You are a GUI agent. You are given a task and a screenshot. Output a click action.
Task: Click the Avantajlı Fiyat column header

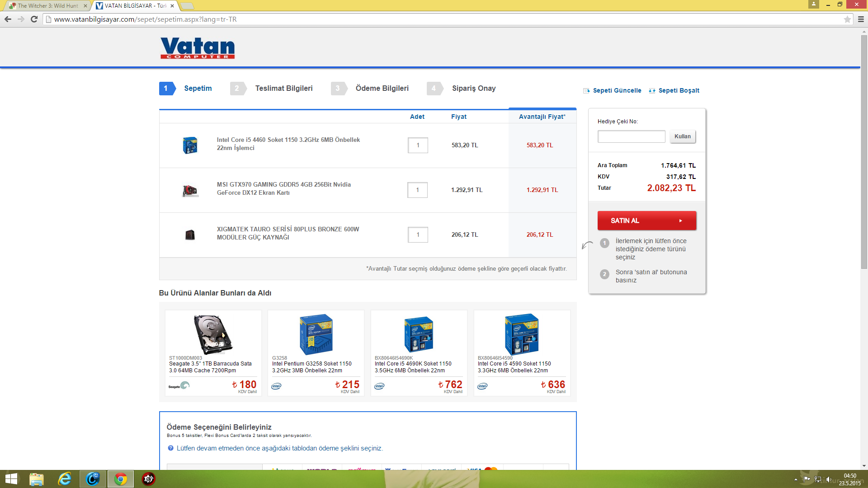tap(542, 117)
